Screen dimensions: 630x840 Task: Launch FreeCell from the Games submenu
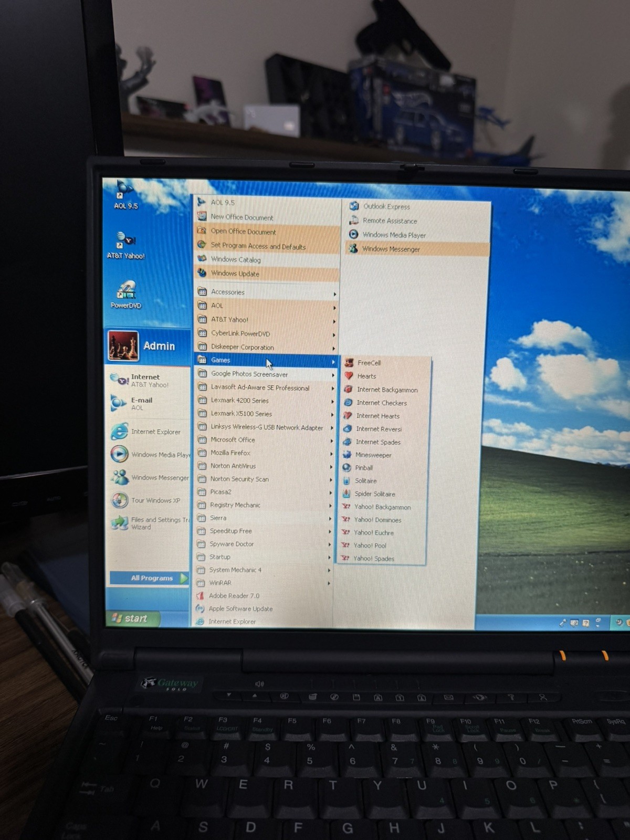click(386, 363)
